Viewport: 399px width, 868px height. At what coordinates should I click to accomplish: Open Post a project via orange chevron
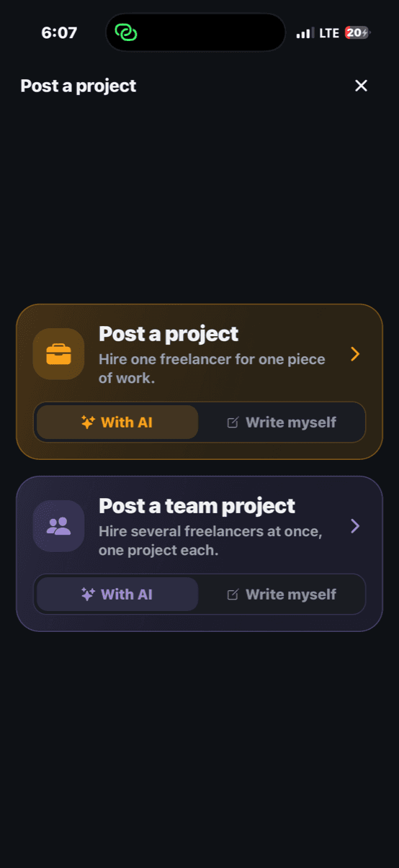click(x=355, y=354)
